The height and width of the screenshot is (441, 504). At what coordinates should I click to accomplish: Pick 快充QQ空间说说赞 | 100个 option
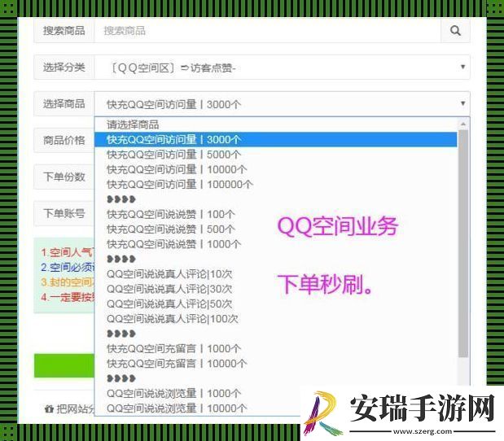click(x=275, y=214)
